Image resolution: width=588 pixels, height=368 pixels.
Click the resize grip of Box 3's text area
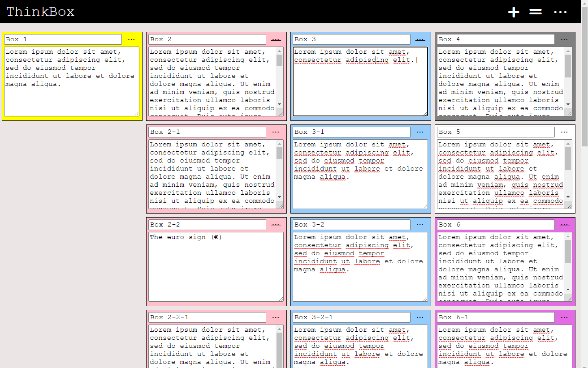[x=425, y=114]
